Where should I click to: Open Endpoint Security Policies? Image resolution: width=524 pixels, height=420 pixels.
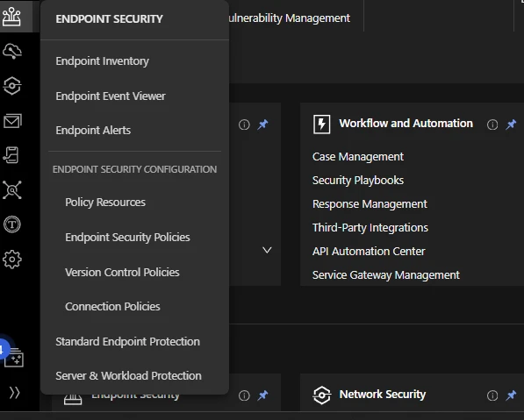tap(127, 237)
